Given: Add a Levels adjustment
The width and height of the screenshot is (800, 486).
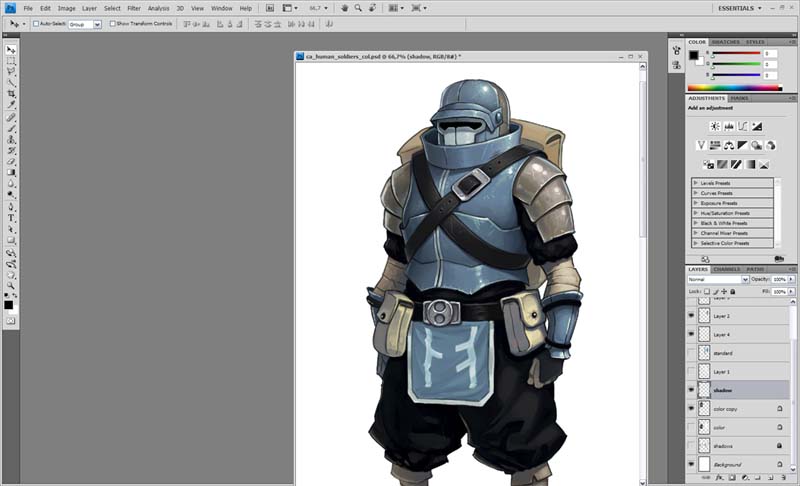Looking at the screenshot, I should [x=729, y=126].
